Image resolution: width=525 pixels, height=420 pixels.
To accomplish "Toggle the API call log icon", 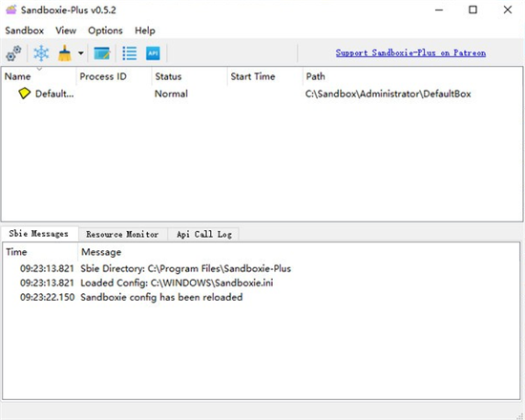I will pos(153,53).
